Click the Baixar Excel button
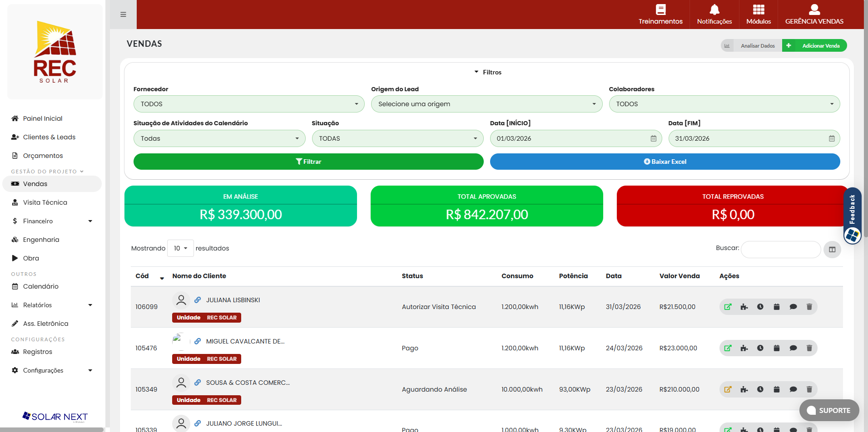Image resolution: width=868 pixels, height=432 pixels. click(665, 162)
